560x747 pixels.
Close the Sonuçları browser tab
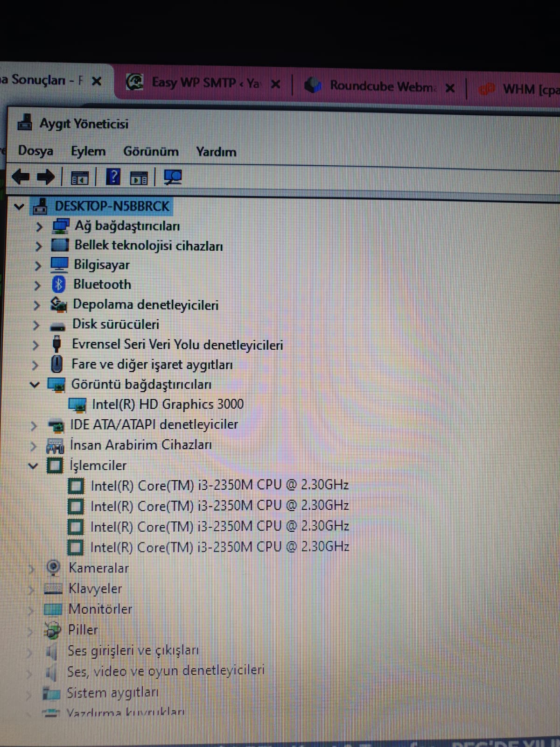coord(97,81)
